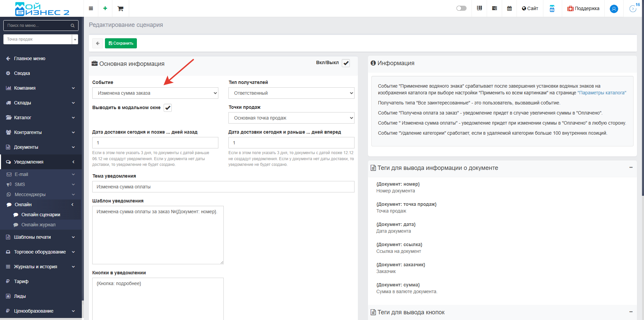
Task: Open the Событие dropdown
Action: pos(155,93)
